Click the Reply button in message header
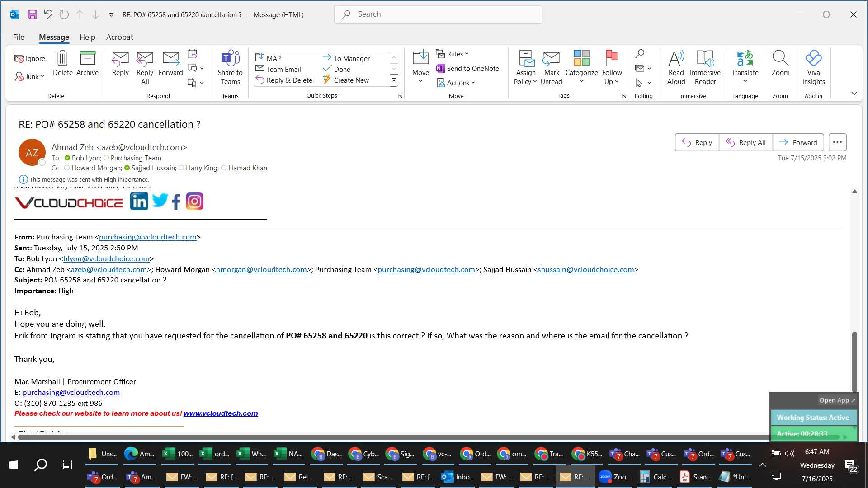This screenshot has height=488, width=868. pos(697,142)
